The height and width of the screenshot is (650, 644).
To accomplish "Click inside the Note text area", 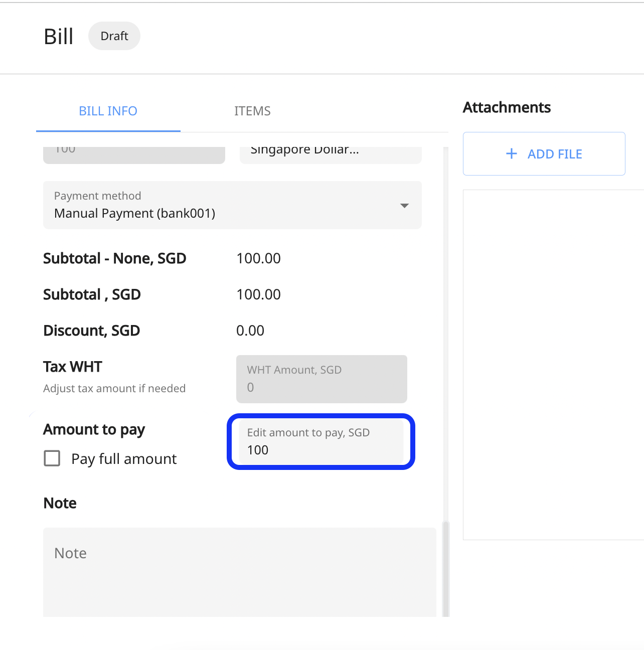I will [240, 567].
